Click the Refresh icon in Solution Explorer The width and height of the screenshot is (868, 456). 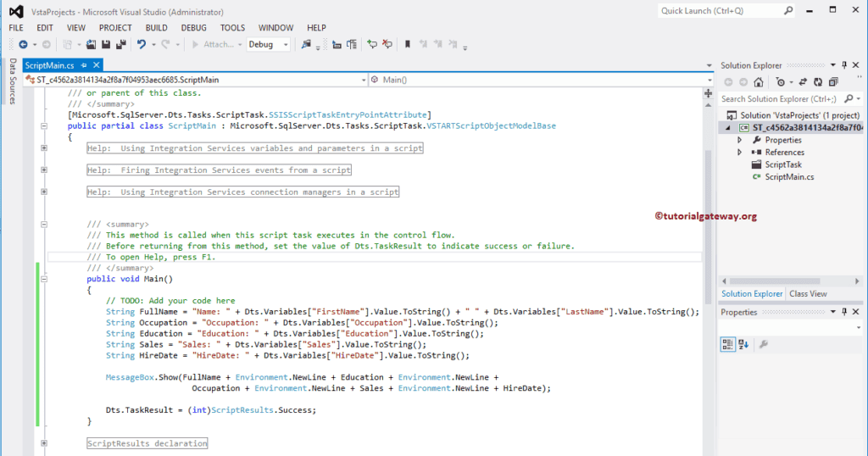818,82
